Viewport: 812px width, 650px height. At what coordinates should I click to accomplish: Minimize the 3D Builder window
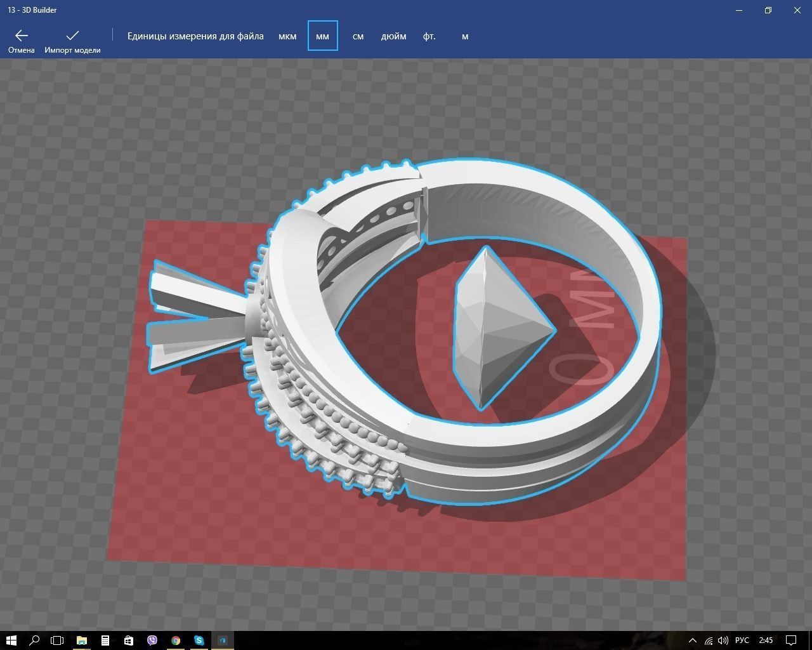[x=739, y=10]
